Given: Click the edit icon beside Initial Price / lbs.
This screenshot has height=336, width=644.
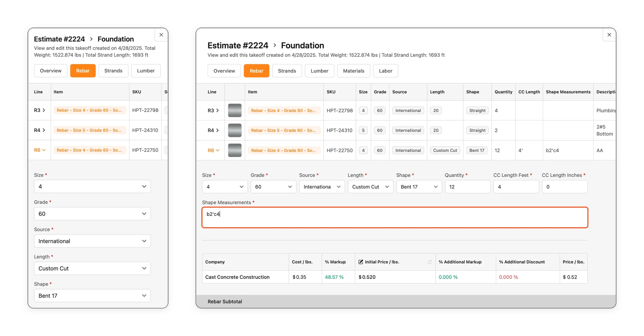Looking at the screenshot, I should tap(360, 262).
